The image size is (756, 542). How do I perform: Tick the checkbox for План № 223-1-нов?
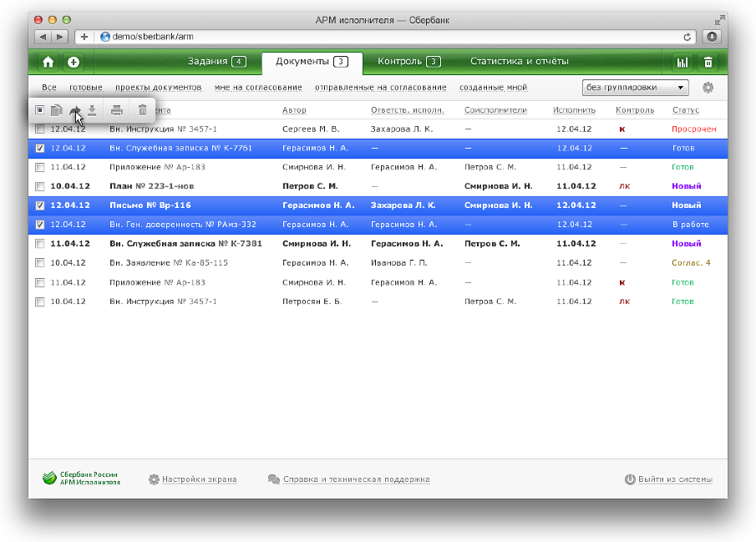40,186
